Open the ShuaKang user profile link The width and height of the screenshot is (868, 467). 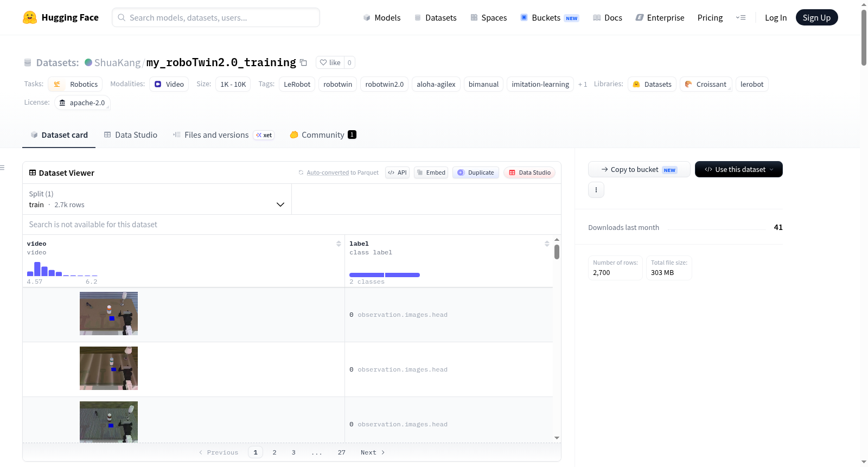pos(117,63)
